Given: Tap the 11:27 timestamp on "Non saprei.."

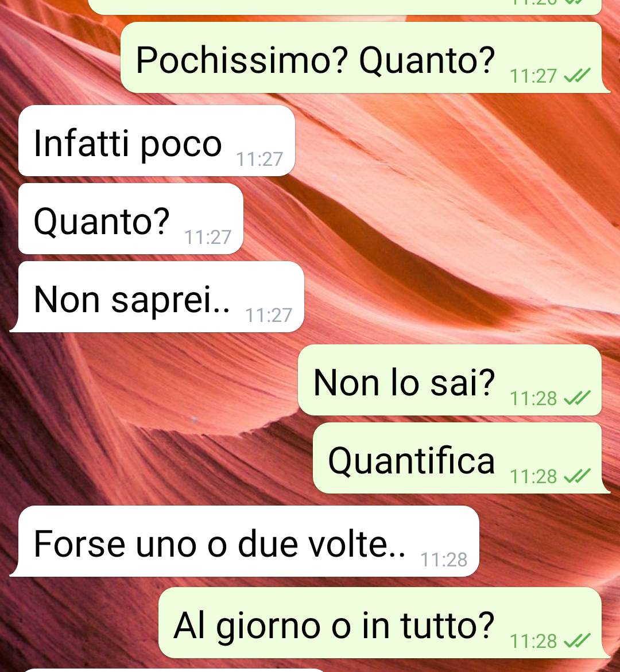Looking at the screenshot, I should (x=269, y=315).
